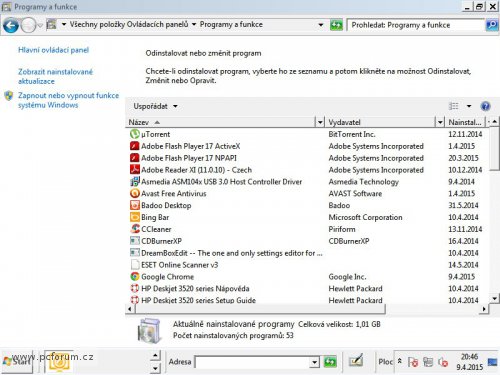Open the Uspořádat dropdown menu
The image size is (500, 375).
click(x=155, y=106)
